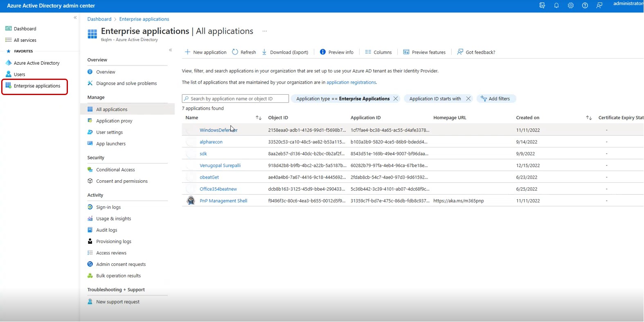The width and height of the screenshot is (644, 322).
Task: Click the Application ID column header
Action: click(x=365, y=118)
